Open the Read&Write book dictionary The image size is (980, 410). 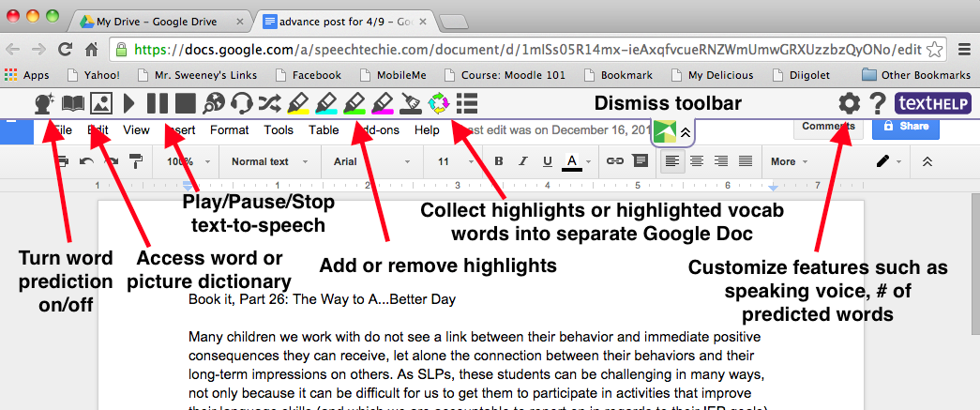point(73,103)
